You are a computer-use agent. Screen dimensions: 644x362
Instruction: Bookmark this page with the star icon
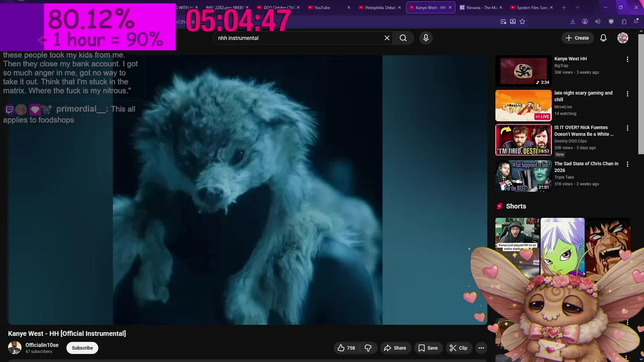(522, 22)
